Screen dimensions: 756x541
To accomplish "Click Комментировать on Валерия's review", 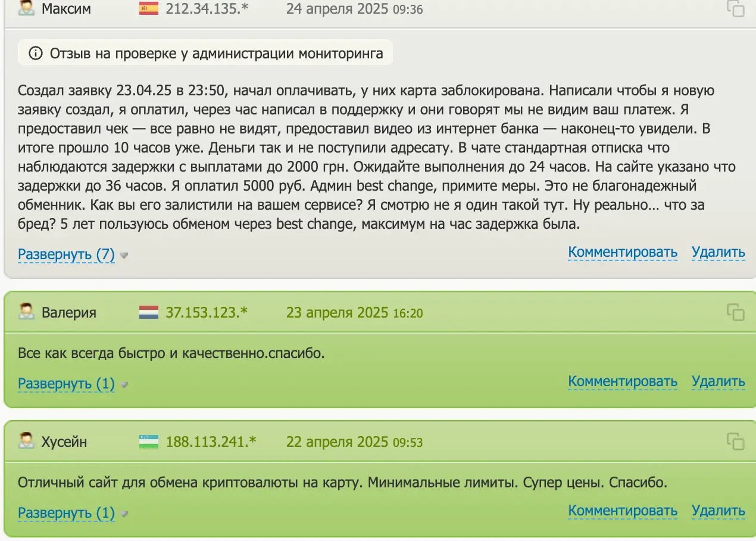I will coord(622,381).
